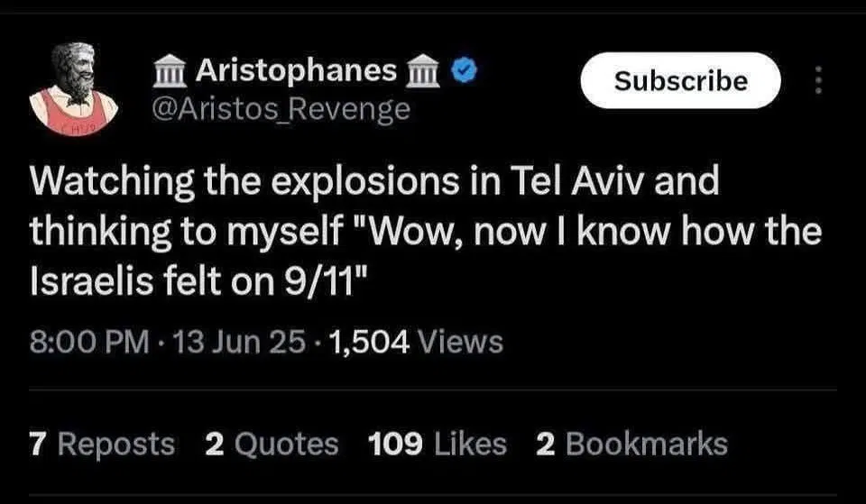Click the temple emoji after Aristophanes

click(426, 70)
